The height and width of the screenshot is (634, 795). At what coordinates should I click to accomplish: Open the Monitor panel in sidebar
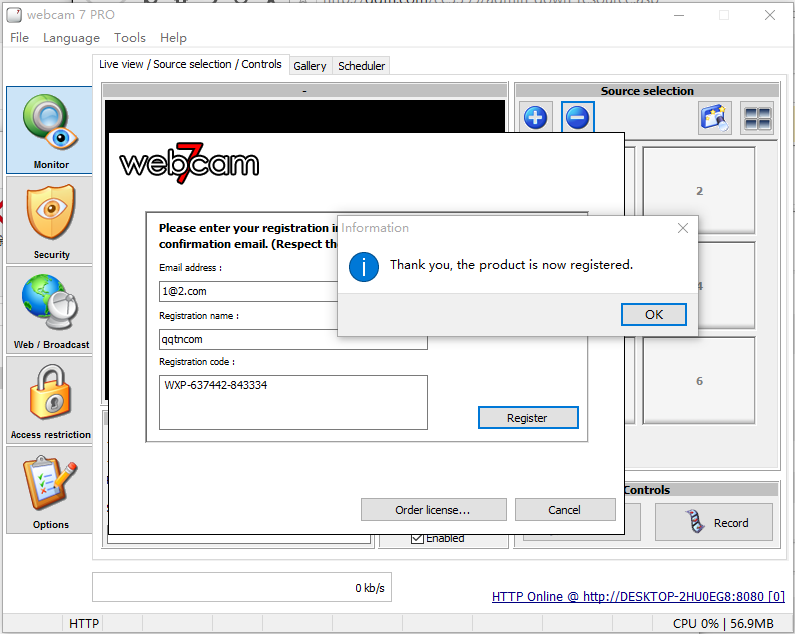pyautogui.click(x=50, y=130)
